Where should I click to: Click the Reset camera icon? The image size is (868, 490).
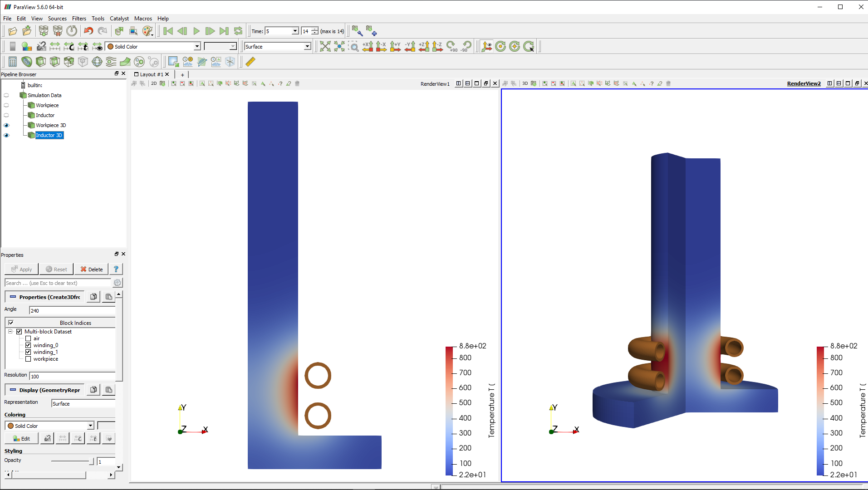coord(325,46)
